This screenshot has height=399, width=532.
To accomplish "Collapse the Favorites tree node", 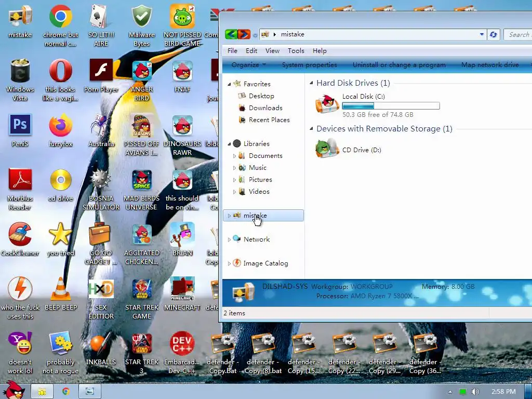I will click(x=229, y=84).
